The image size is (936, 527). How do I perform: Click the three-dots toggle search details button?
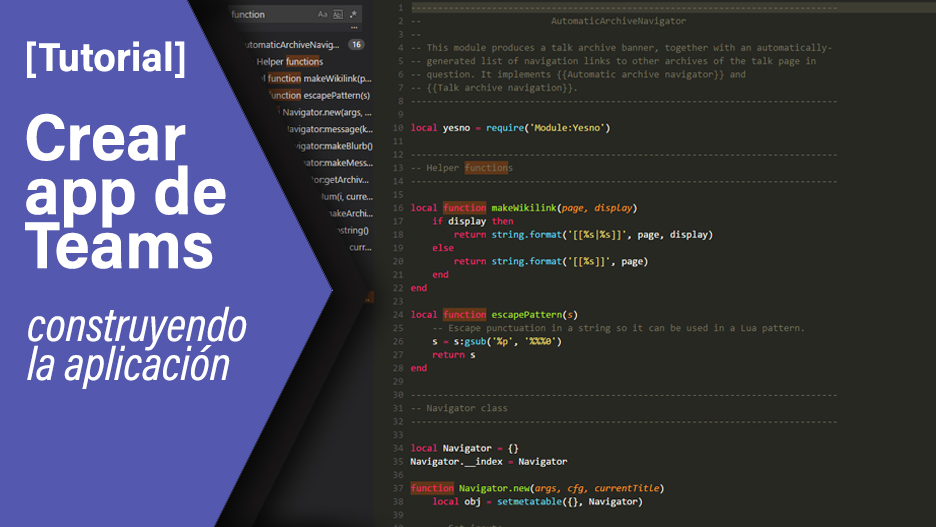[354, 27]
